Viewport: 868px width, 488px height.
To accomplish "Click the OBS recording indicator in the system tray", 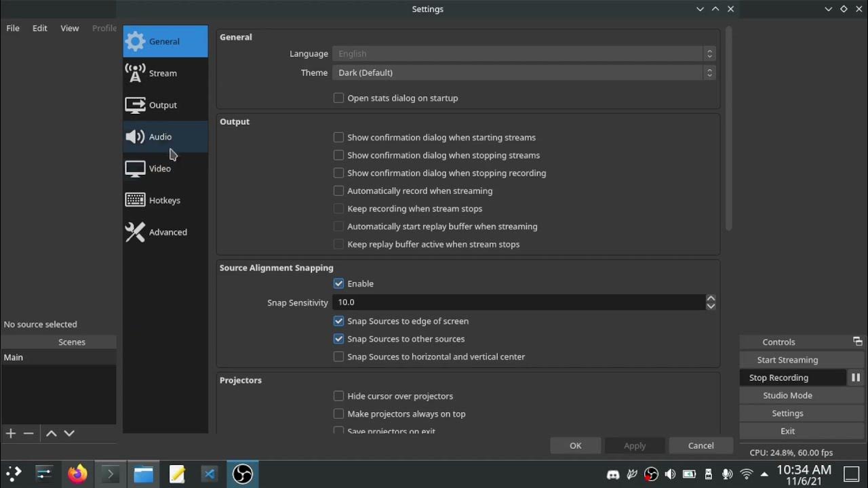I will click(651, 474).
